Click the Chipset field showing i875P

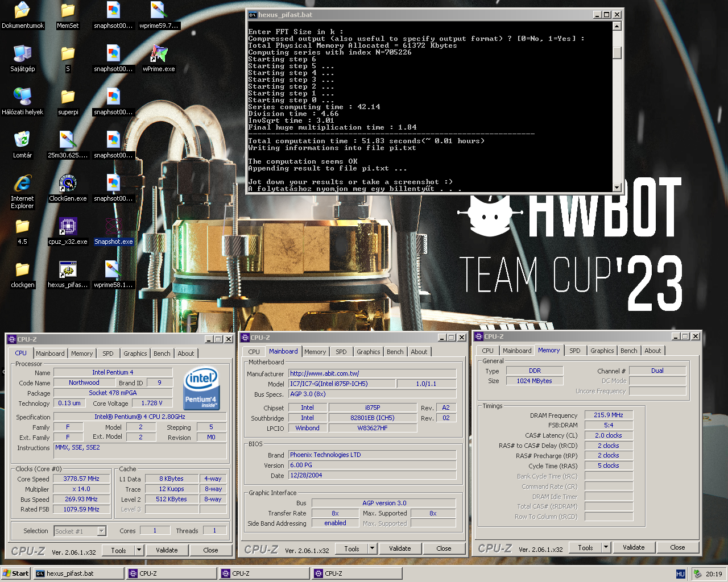point(373,408)
